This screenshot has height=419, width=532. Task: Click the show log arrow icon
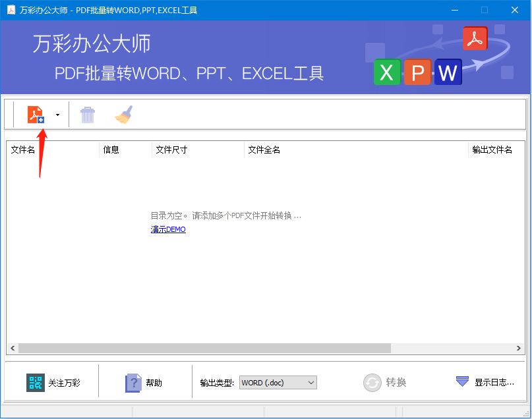[462, 381]
